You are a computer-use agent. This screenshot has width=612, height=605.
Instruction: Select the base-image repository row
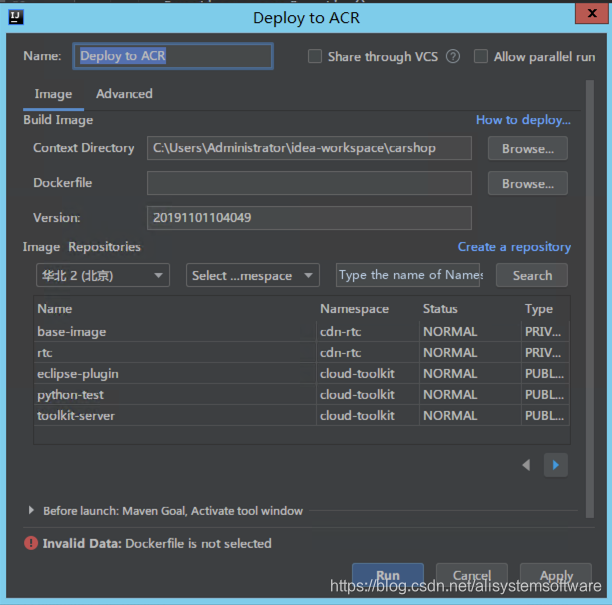[301, 331]
